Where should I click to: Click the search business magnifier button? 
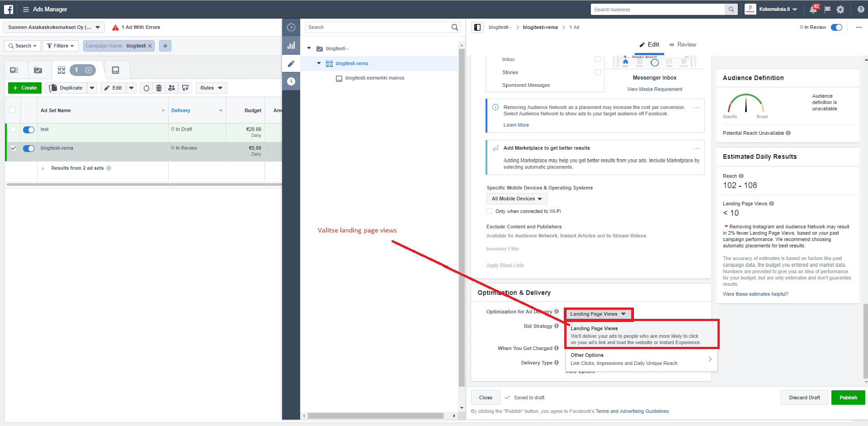(731, 9)
